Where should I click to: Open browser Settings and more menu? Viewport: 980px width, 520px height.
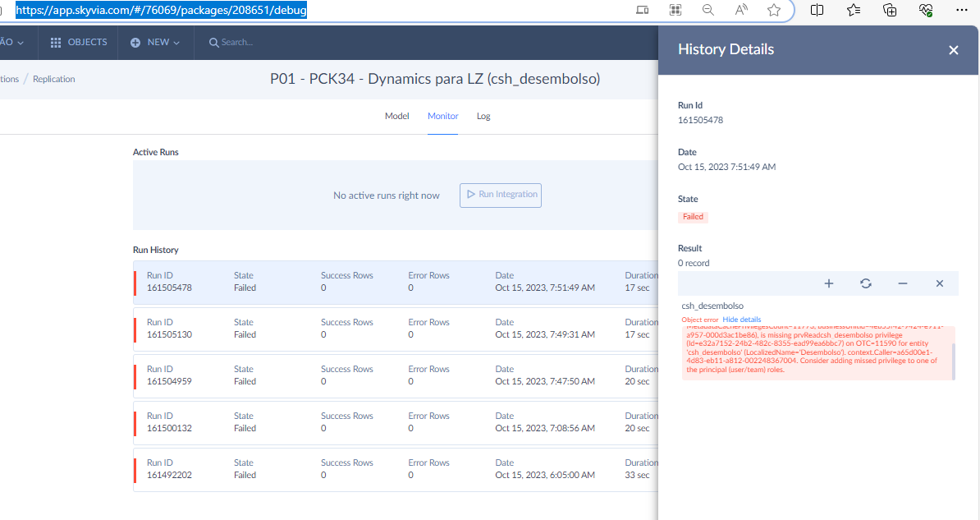(x=962, y=10)
